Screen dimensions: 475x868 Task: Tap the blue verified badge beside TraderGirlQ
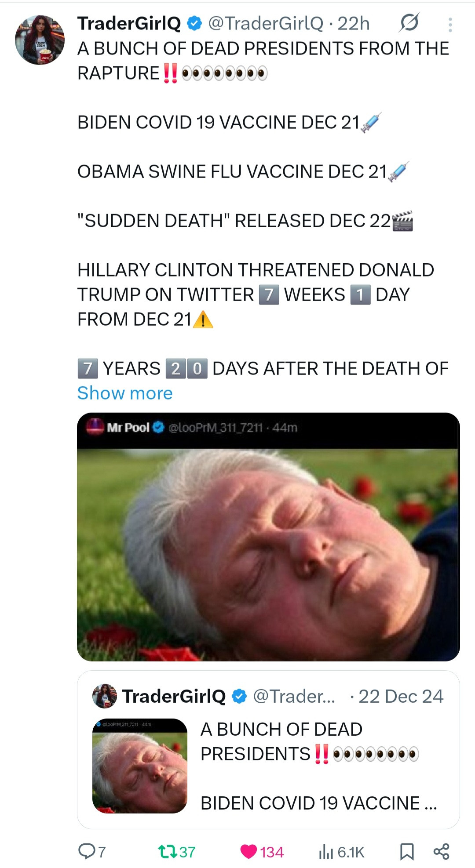click(195, 24)
